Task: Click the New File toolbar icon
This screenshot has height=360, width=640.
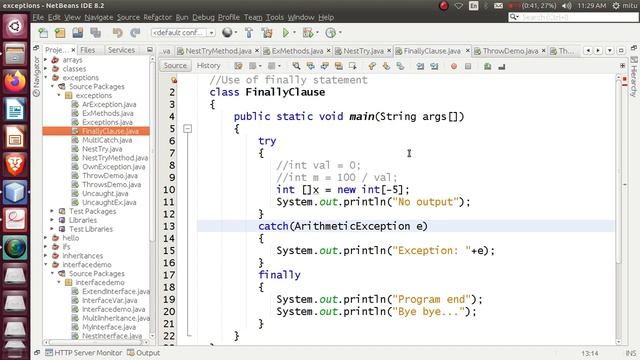Action: [43, 33]
